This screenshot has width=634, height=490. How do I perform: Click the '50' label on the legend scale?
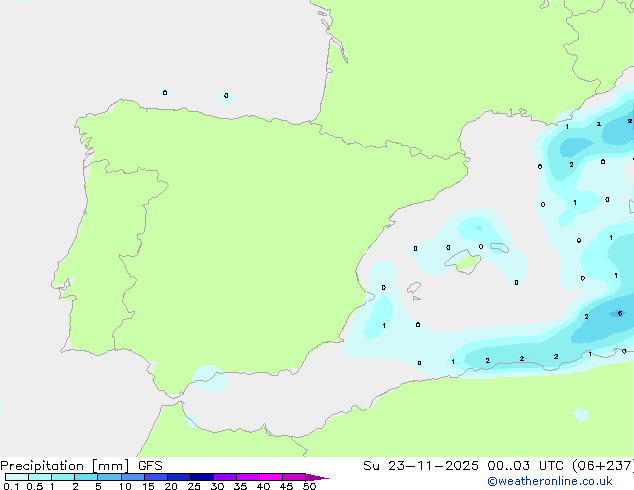[310, 487]
